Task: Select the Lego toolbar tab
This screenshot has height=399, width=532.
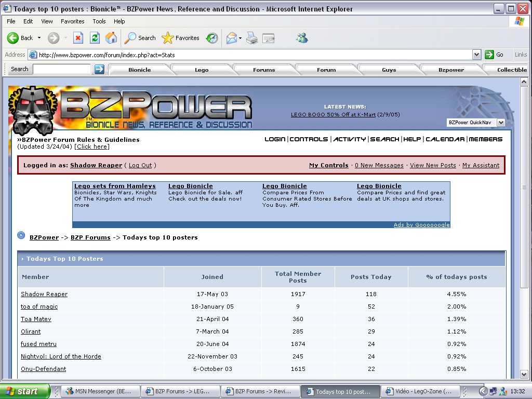Action: [202, 70]
